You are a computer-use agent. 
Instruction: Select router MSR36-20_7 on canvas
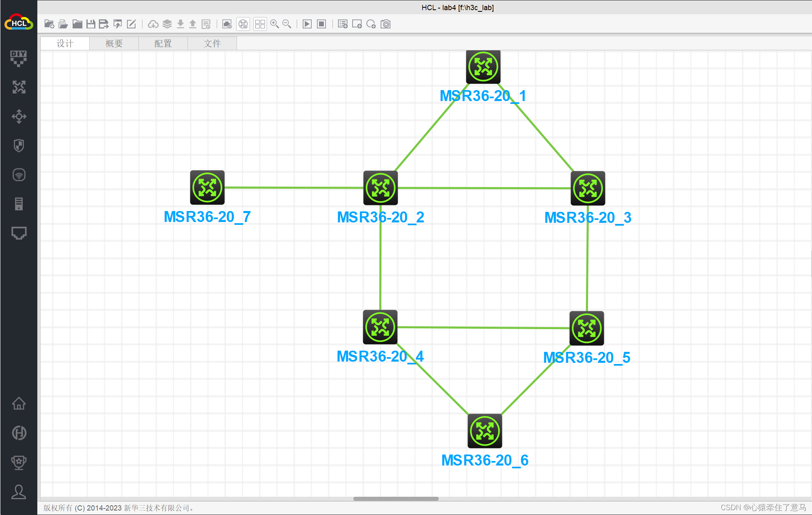pyautogui.click(x=207, y=187)
